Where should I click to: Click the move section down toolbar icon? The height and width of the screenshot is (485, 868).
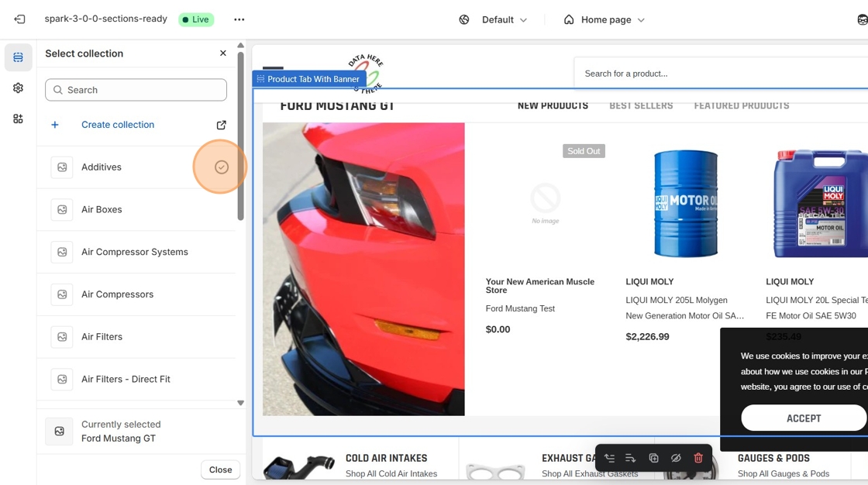[631, 458]
